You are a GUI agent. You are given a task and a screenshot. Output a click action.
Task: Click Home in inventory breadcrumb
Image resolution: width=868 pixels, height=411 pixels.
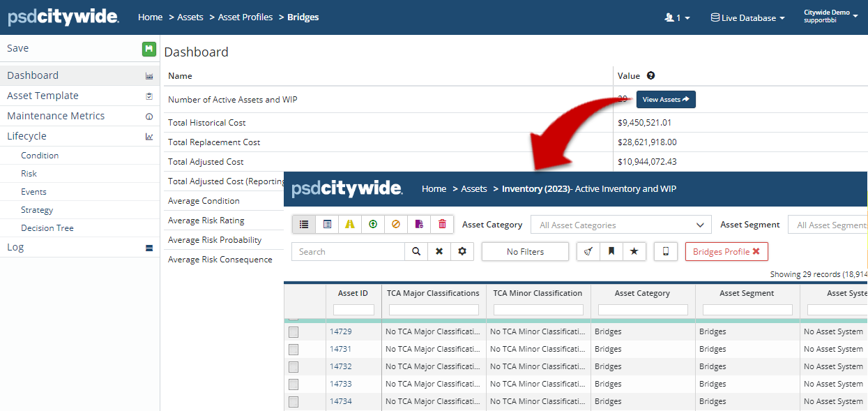coord(434,189)
